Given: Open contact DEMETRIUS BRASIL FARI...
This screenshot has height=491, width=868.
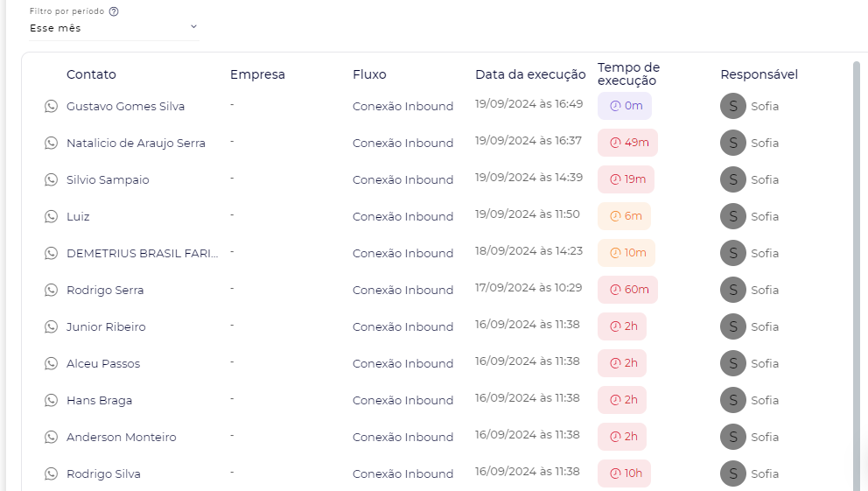Looking at the screenshot, I should coord(142,254).
